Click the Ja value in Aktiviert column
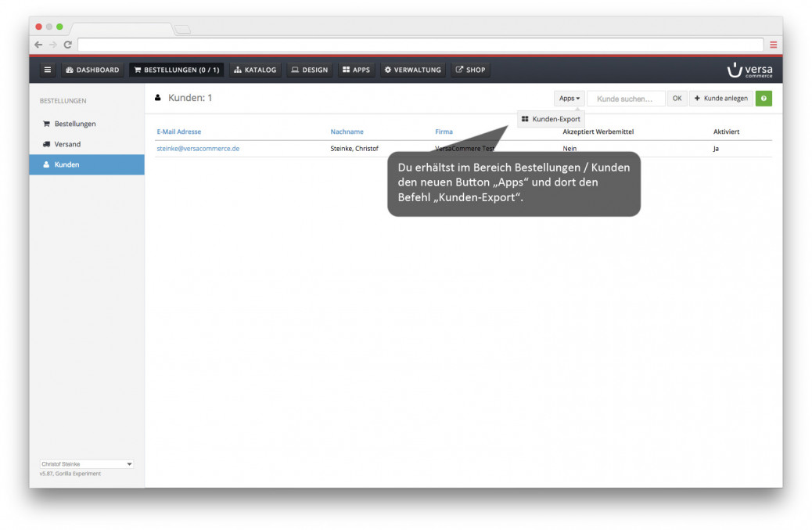Image resolution: width=812 pixels, height=530 pixels. 716,149
